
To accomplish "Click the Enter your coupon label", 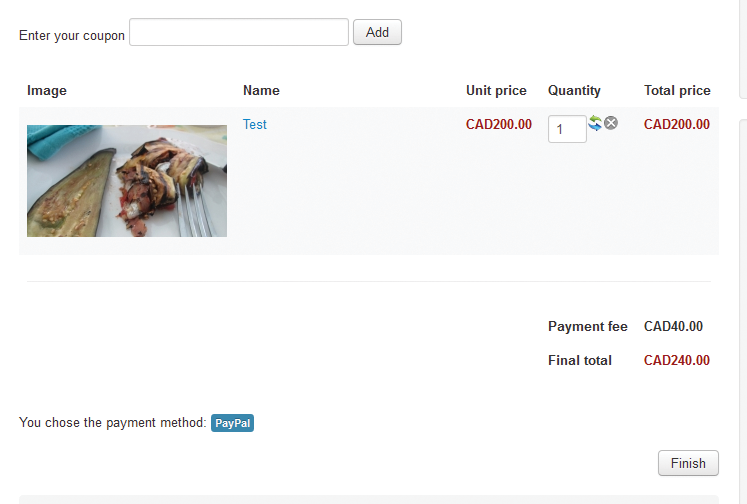I will (72, 36).
